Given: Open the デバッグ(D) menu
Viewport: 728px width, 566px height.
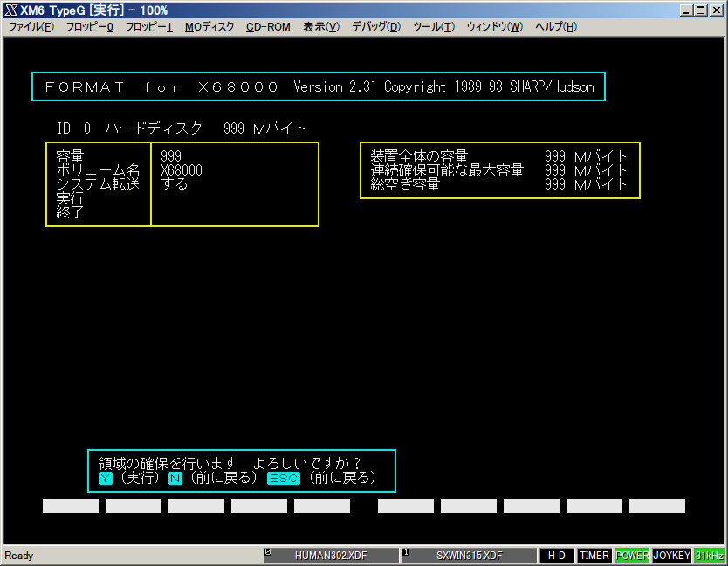Looking at the screenshot, I should coord(376,27).
